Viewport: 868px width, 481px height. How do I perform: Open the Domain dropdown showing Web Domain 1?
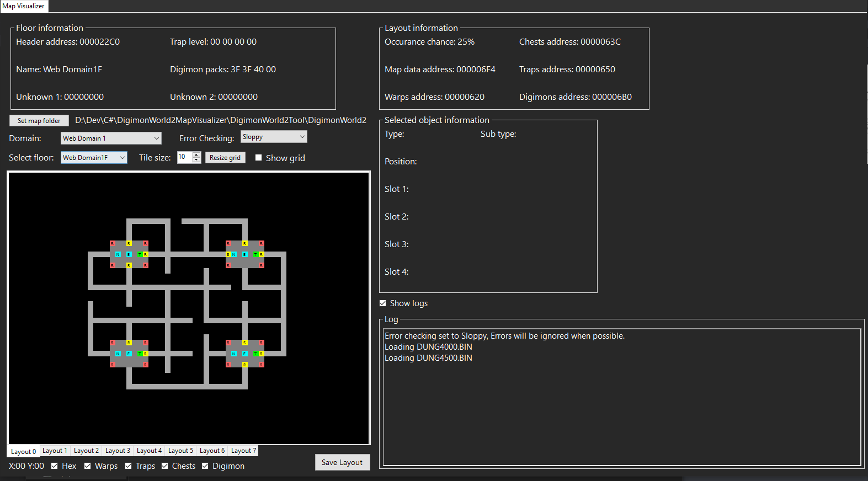[x=111, y=138]
